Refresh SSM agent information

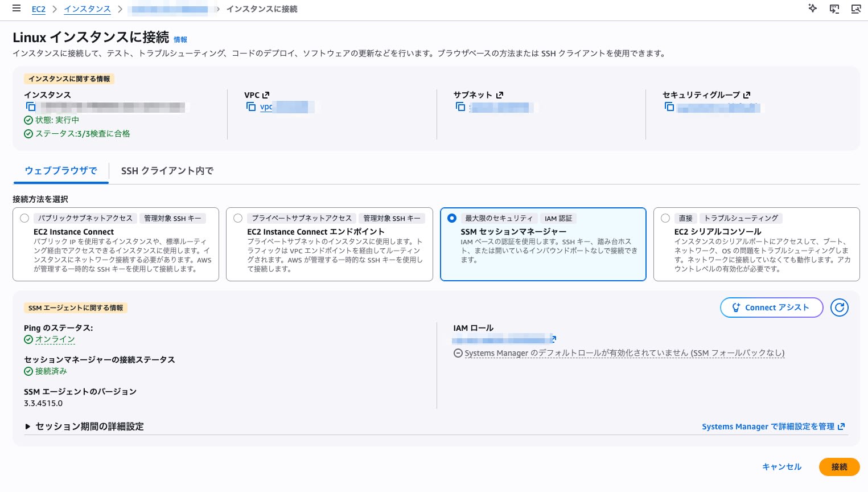[x=839, y=307]
